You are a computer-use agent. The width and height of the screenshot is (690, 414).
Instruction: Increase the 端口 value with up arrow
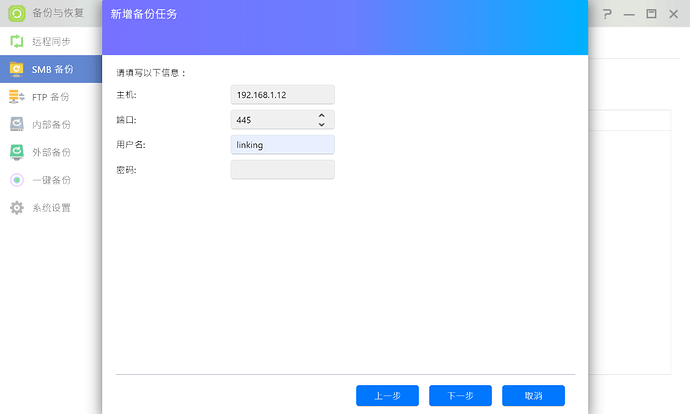(x=321, y=115)
